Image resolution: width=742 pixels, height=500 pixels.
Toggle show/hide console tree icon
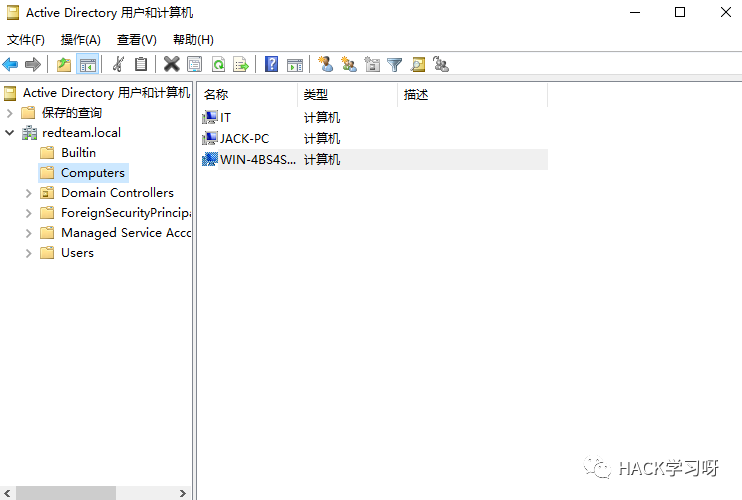(88, 64)
